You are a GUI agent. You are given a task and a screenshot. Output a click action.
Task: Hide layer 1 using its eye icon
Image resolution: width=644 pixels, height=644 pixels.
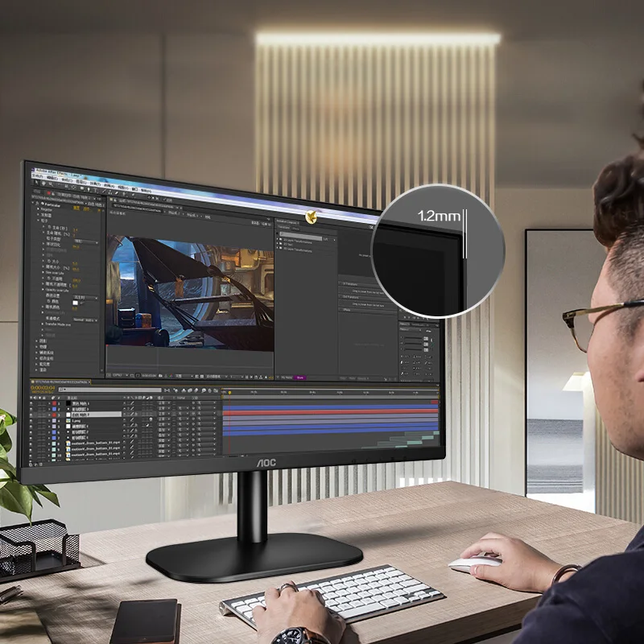[x=31, y=403]
